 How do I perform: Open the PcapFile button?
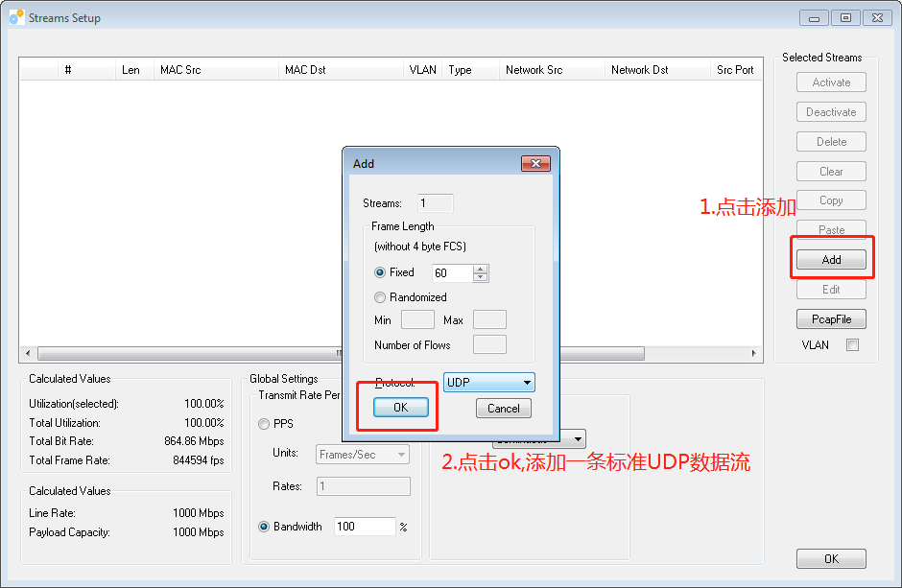[831, 319]
